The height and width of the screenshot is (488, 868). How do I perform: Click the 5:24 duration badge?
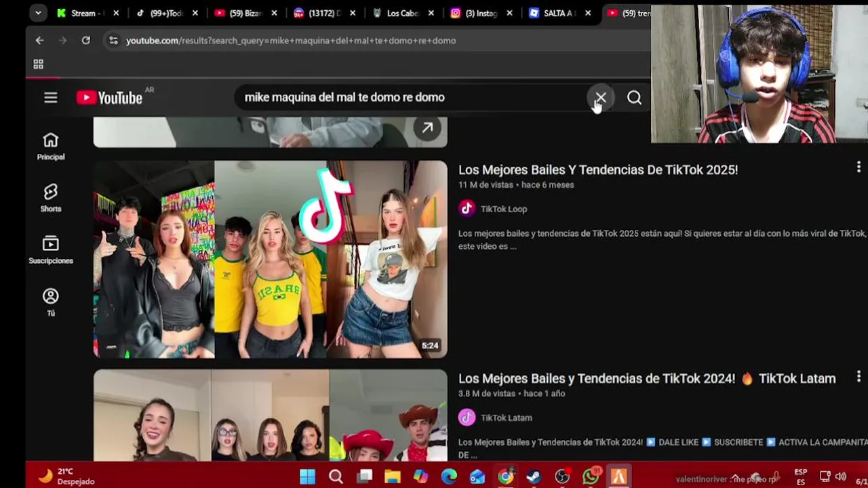[430, 346]
